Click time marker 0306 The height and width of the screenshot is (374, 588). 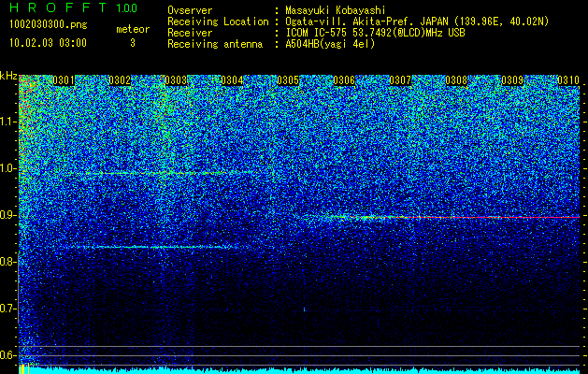[344, 80]
